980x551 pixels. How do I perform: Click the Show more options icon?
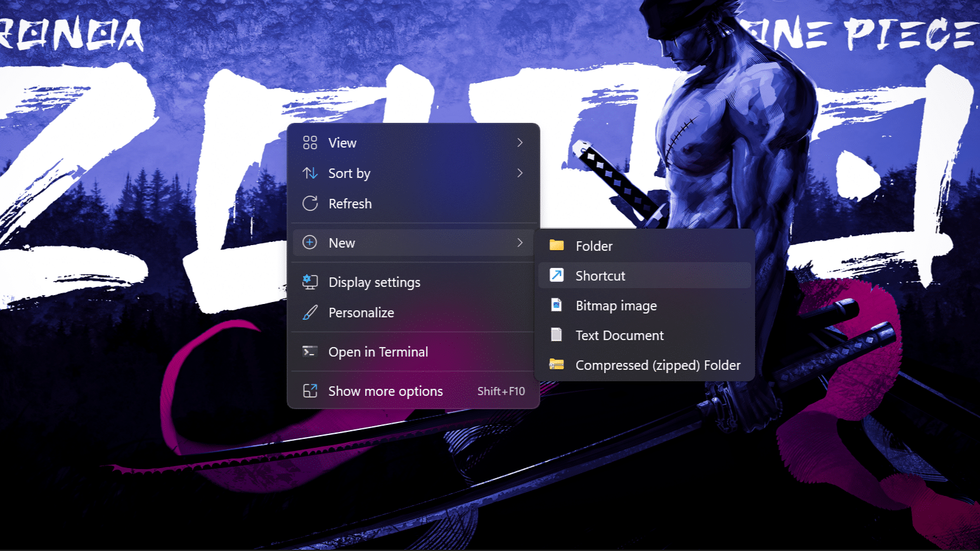310,391
